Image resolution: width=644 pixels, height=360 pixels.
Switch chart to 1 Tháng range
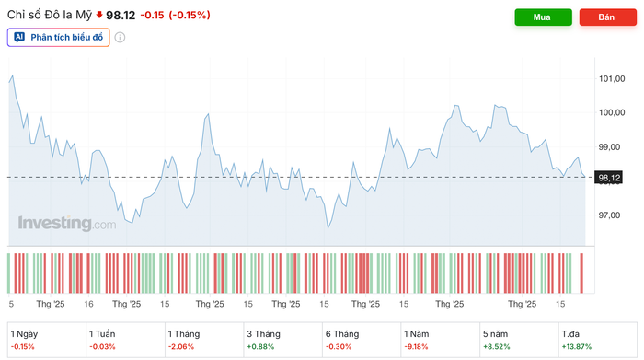click(x=204, y=340)
